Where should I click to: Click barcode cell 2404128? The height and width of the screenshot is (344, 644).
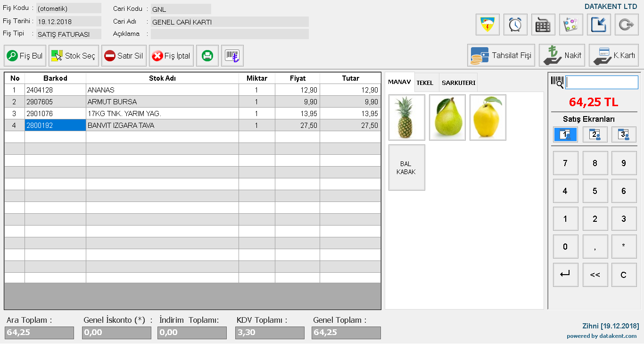point(55,90)
